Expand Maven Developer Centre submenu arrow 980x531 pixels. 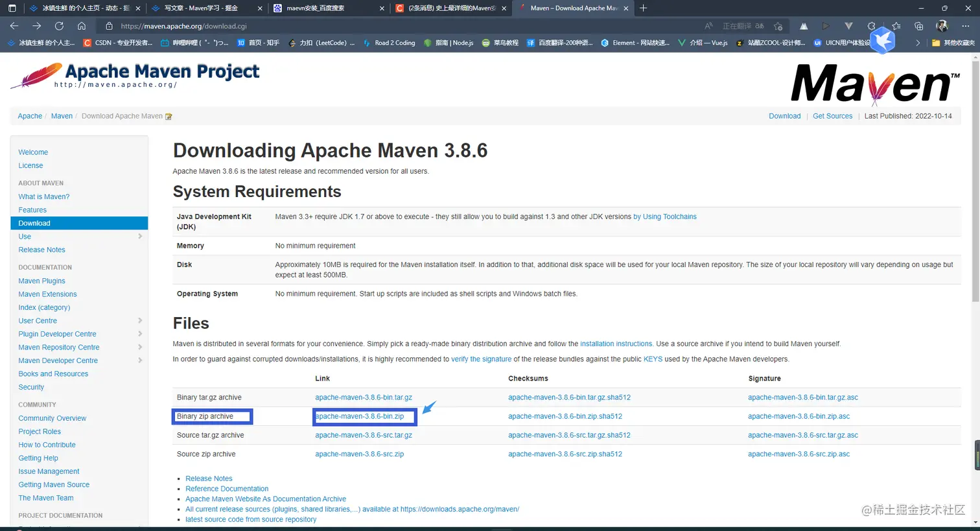[140, 360]
